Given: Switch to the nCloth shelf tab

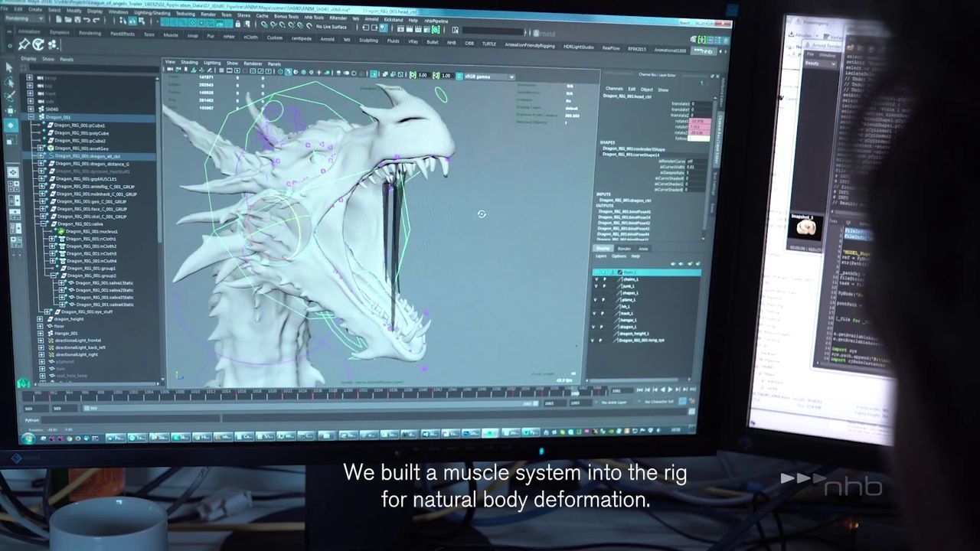Looking at the screenshot, I should tap(250, 37).
